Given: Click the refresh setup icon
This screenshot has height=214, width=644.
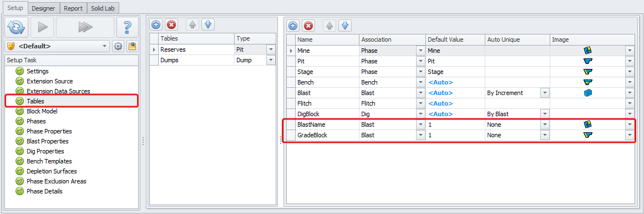Looking at the screenshot, I should click(17, 27).
